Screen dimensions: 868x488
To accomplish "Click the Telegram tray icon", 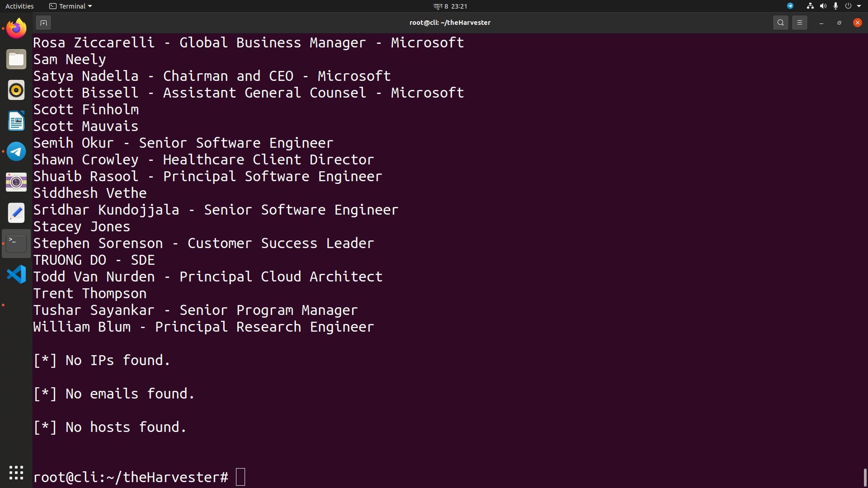I will tap(790, 6).
